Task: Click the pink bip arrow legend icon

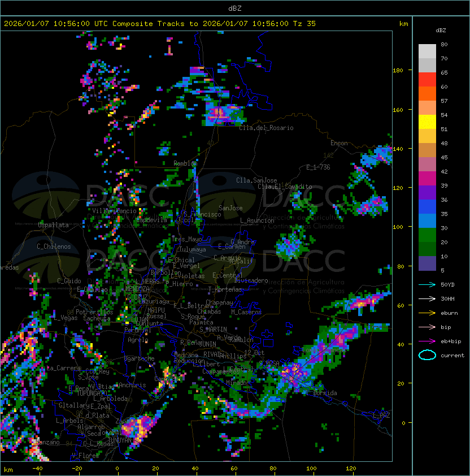Action: click(427, 327)
